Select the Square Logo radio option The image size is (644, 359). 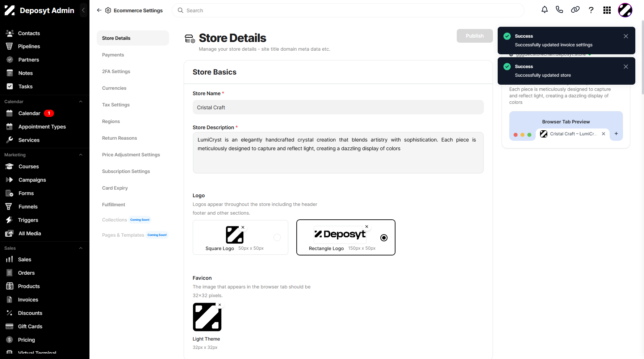click(x=277, y=237)
